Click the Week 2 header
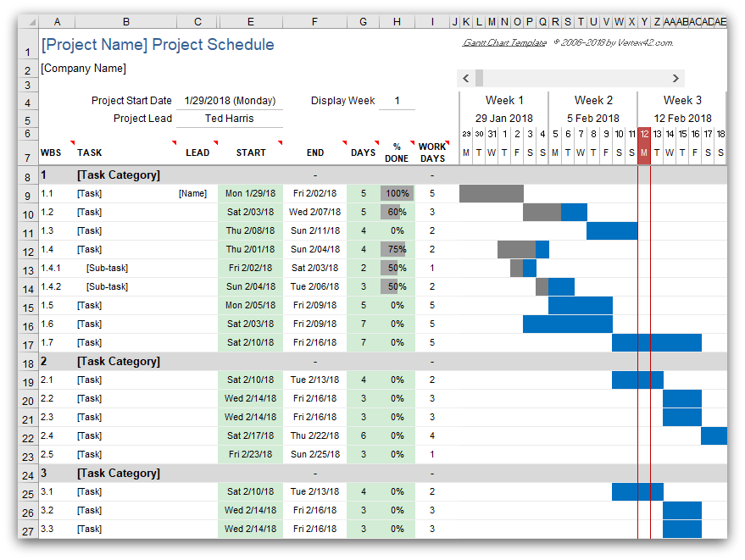Viewport: 745px width, 560px height. 593,100
